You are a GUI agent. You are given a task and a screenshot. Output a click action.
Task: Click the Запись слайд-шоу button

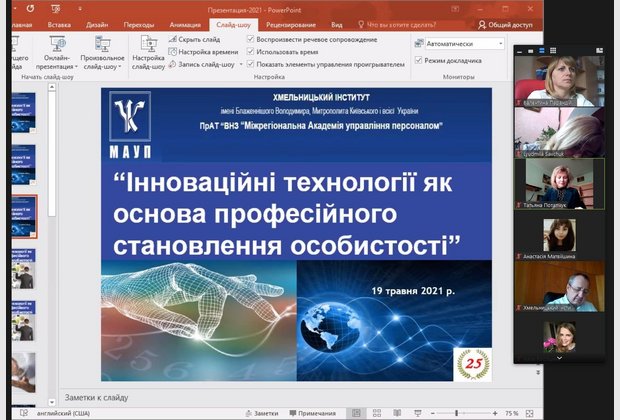201,64
